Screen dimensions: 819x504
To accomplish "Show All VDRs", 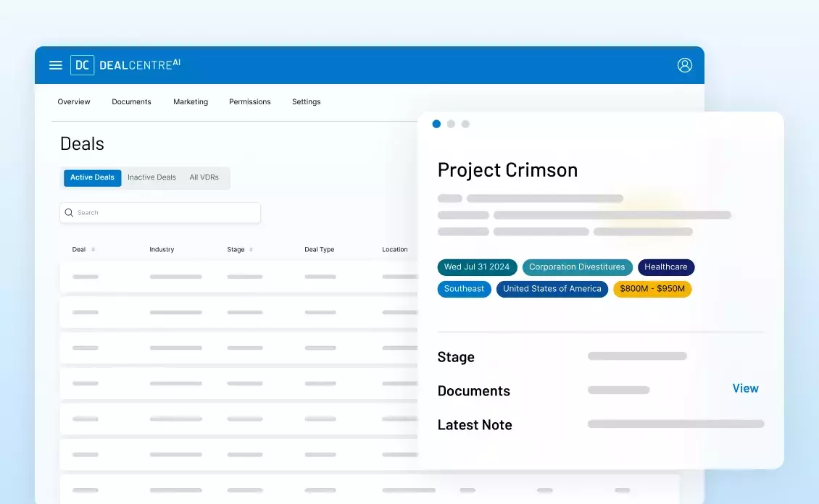I will tap(204, 177).
